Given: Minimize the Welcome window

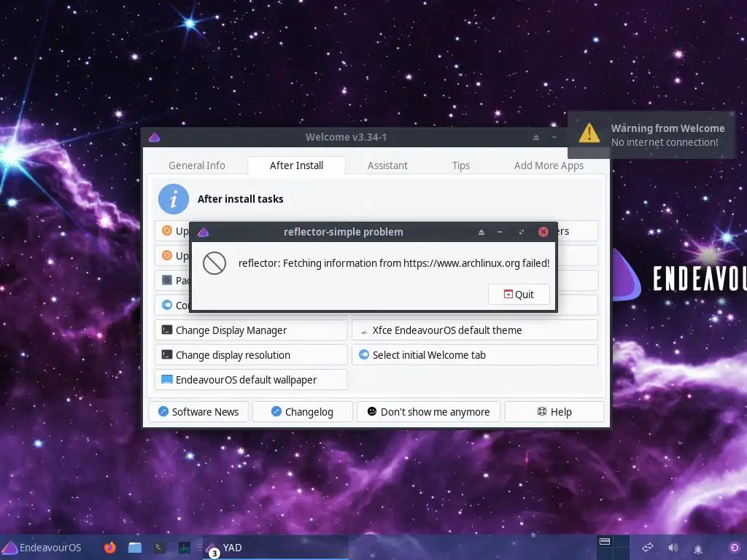Looking at the screenshot, I should pos(554,137).
